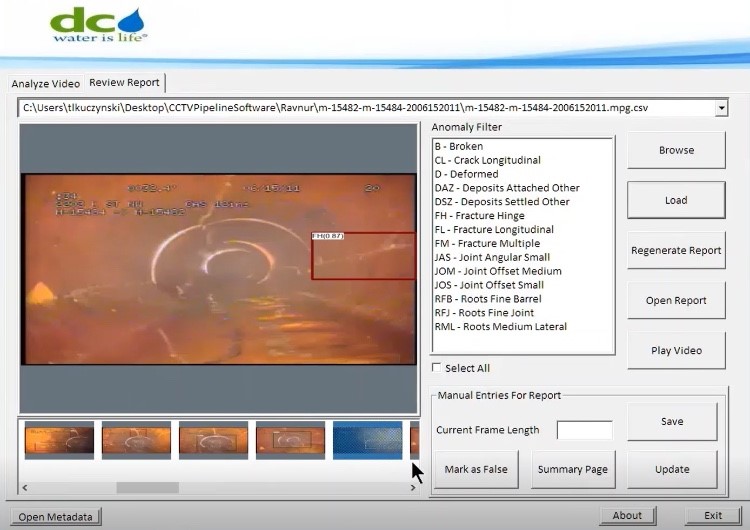Image resolution: width=750 pixels, height=530 pixels.
Task: Select the third frame thumbnail
Action: pos(213,440)
